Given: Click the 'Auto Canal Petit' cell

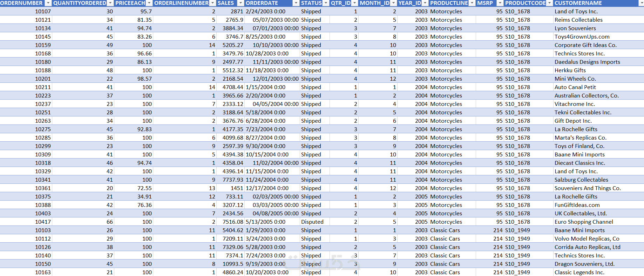Looking at the screenshot, I should click(x=598, y=87).
